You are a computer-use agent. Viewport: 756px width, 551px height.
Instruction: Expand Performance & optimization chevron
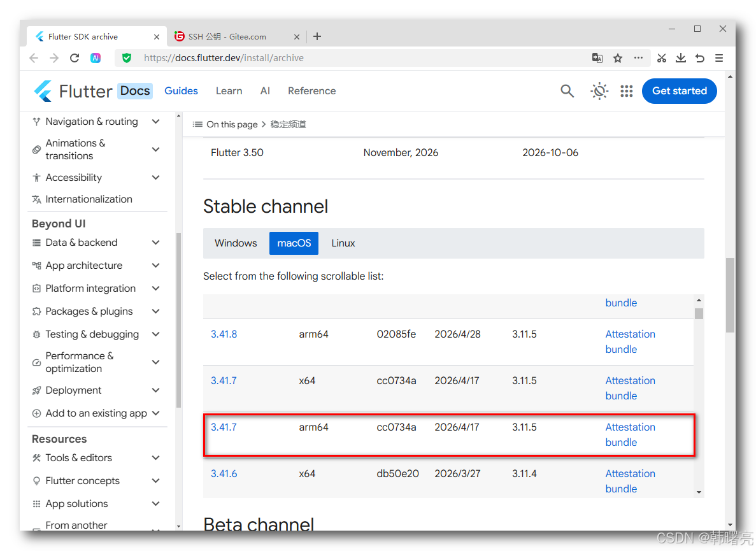point(156,362)
